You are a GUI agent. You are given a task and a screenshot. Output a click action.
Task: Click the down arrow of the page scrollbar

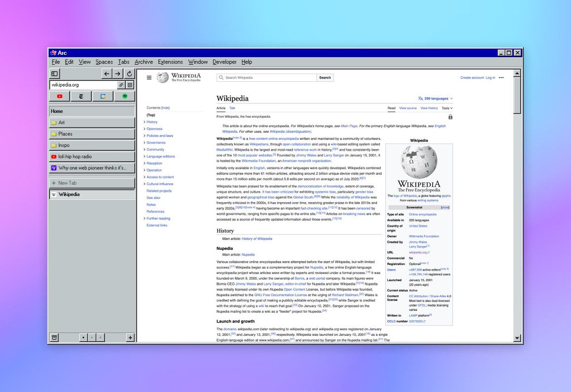pos(518,338)
